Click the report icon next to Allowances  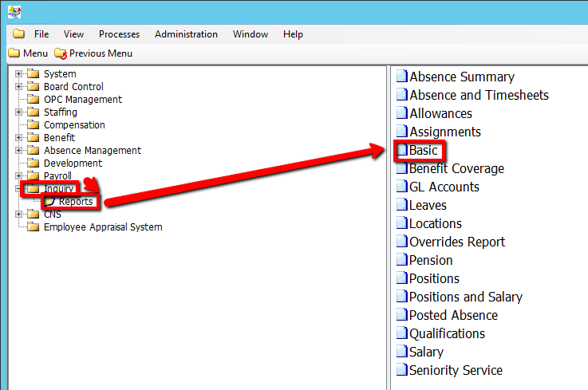[403, 114]
